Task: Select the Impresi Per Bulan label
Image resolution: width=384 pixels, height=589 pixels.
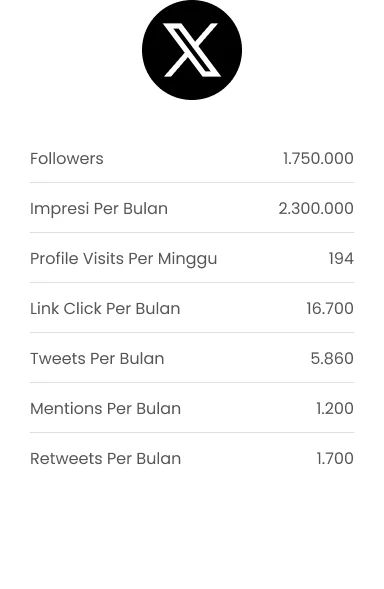Action: 99,208
